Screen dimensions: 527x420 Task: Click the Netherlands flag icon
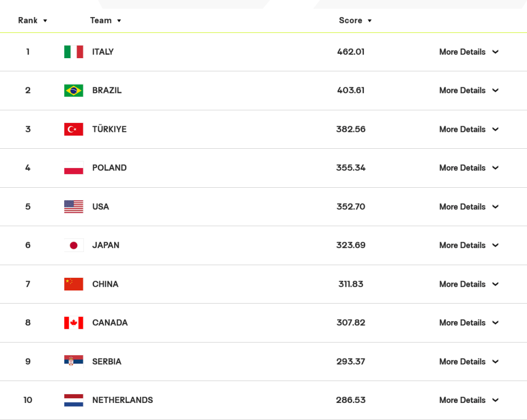pos(74,400)
